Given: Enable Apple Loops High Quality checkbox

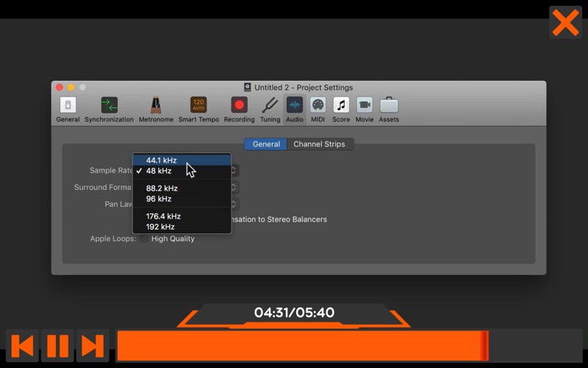Looking at the screenshot, I should pyautogui.click(x=143, y=238).
